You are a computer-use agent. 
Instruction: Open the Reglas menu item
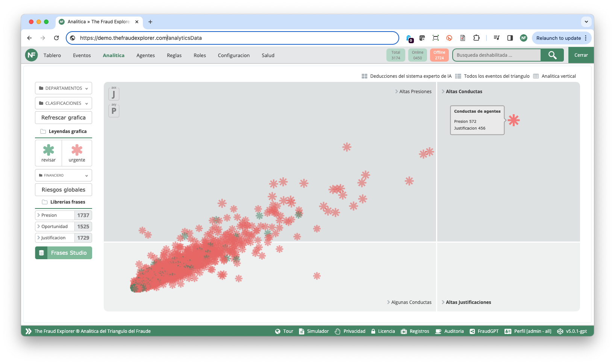(x=174, y=55)
